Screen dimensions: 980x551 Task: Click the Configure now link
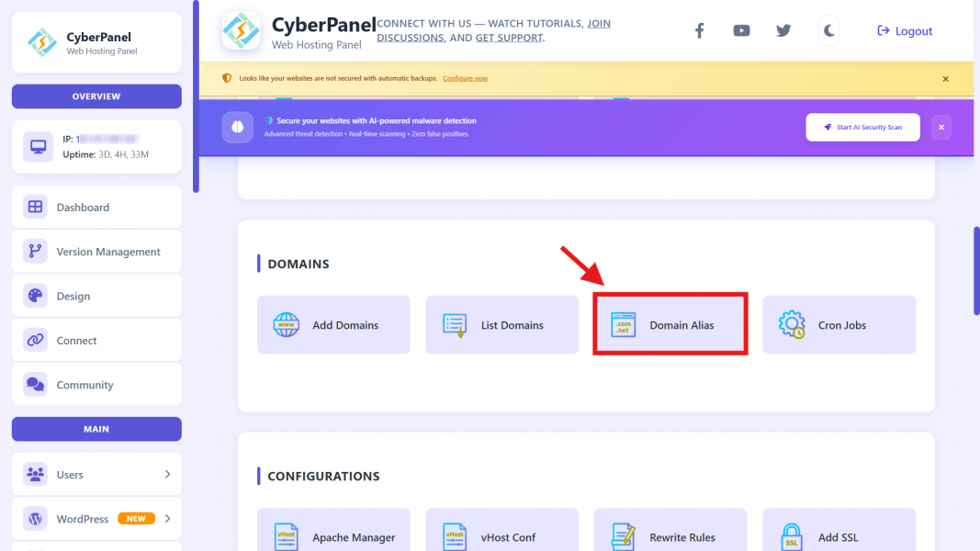click(465, 79)
